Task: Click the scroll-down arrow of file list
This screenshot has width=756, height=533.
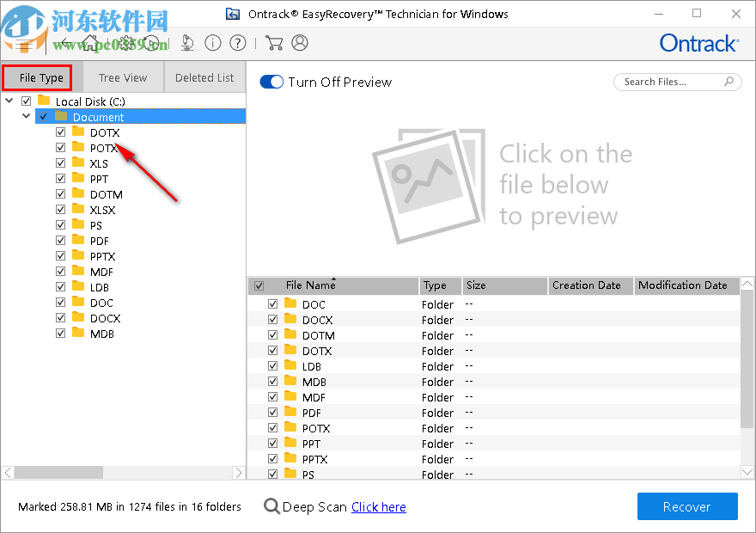Action: [747, 473]
